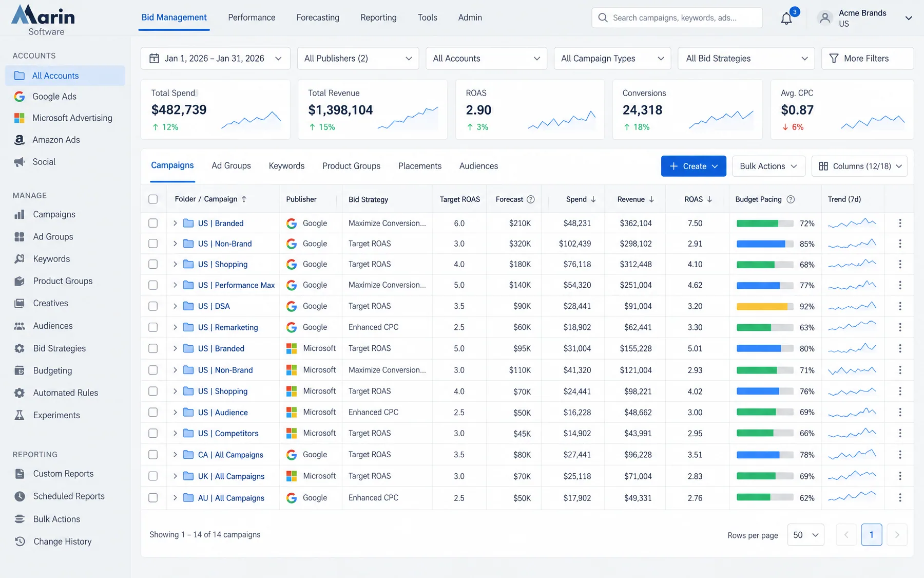The height and width of the screenshot is (578, 924).
Task: Click the Google Ads sidebar icon
Action: click(x=20, y=97)
